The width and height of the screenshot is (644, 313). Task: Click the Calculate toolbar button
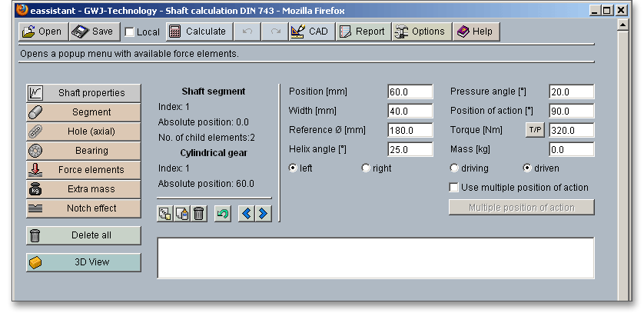coord(198,32)
